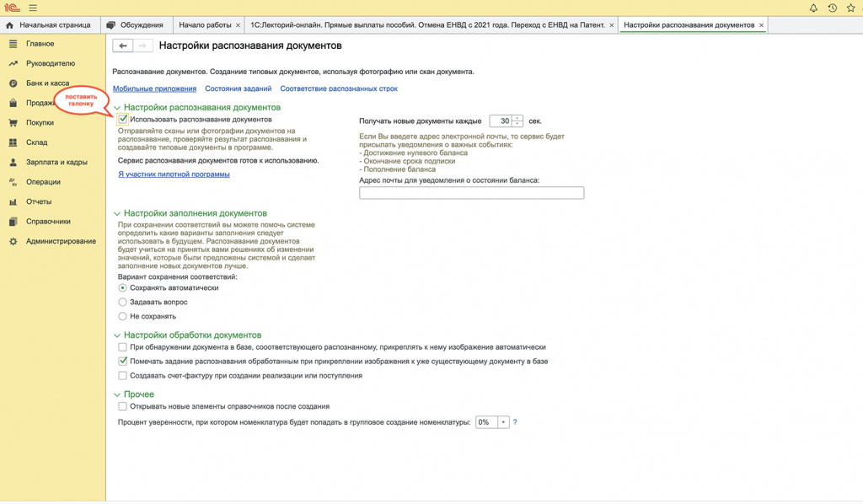
Task: Select Не сохранять radio option
Action: pyautogui.click(x=123, y=316)
